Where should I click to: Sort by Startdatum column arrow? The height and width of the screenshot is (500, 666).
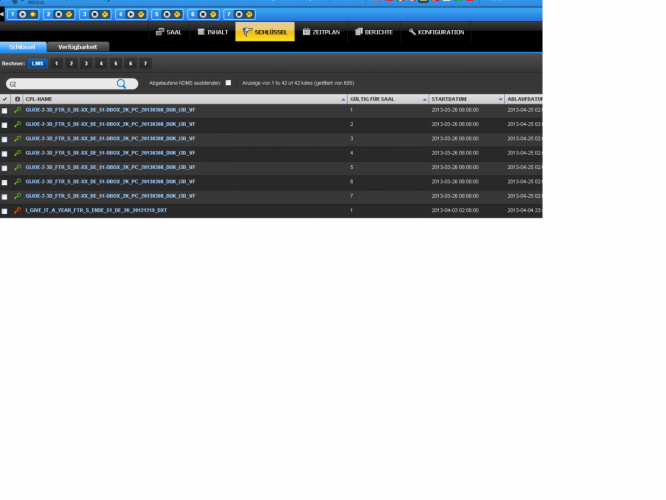coord(500,99)
